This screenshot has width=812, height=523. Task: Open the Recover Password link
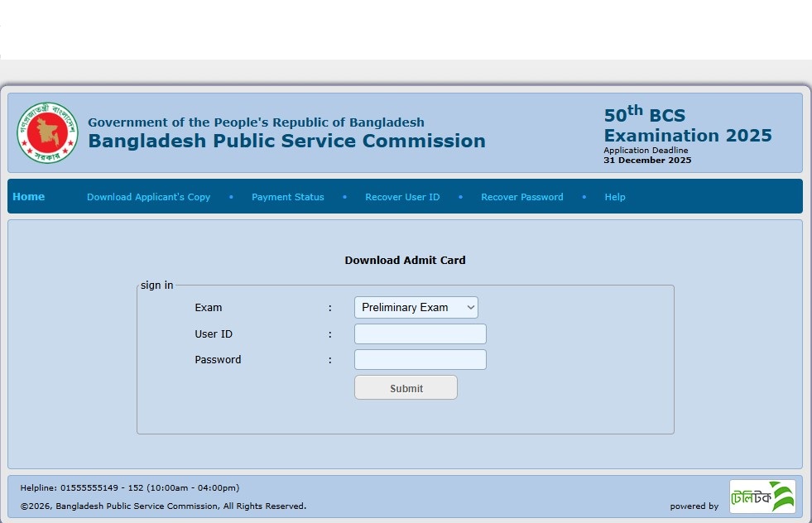(x=521, y=197)
